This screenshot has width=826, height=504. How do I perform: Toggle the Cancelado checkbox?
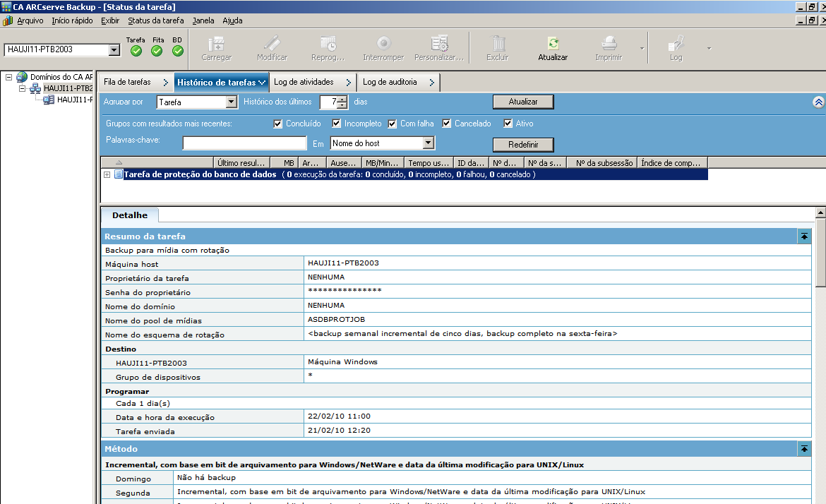point(447,124)
